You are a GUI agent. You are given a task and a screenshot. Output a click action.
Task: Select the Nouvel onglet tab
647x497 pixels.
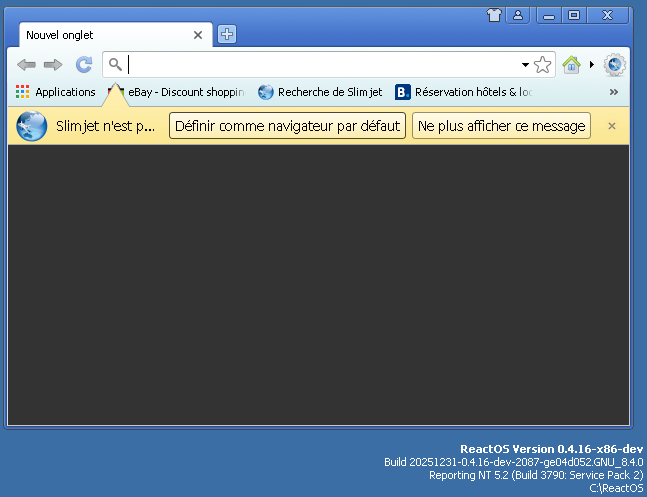point(100,35)
